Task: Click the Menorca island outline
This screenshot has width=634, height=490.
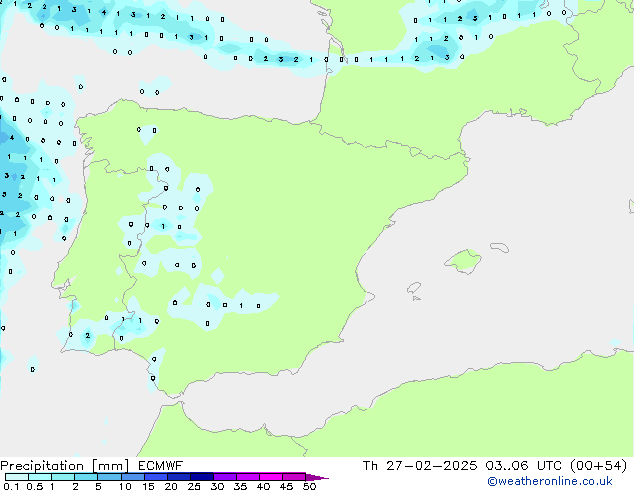Action: coord(500,247)
